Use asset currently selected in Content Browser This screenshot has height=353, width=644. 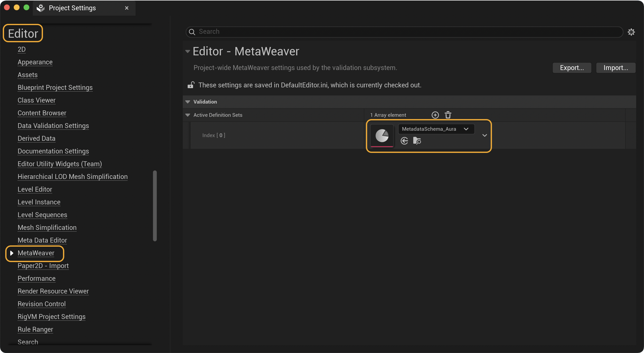tap(404, 141)
